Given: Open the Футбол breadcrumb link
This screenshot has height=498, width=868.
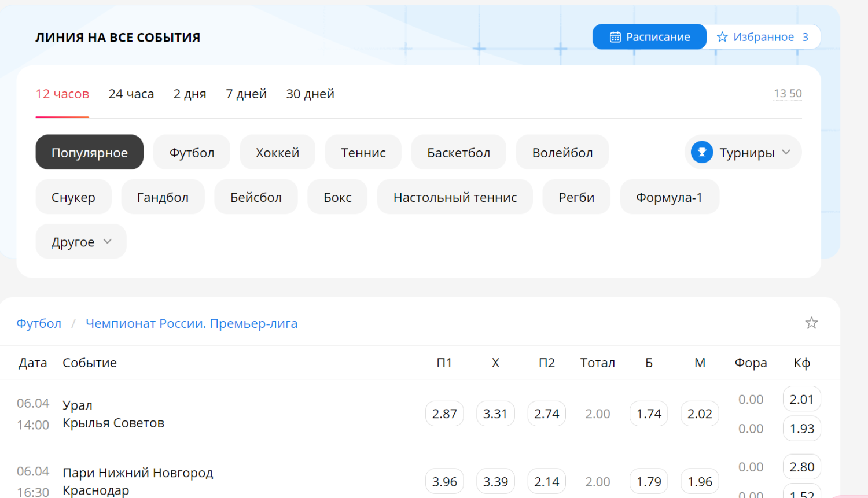Looking at the screenshot, I should click(x=39, y=324).
